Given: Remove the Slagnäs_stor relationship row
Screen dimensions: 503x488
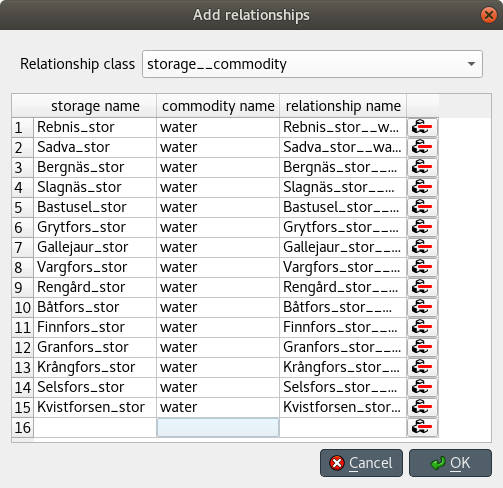Looking at the screenshot, I should click(422, 187).
